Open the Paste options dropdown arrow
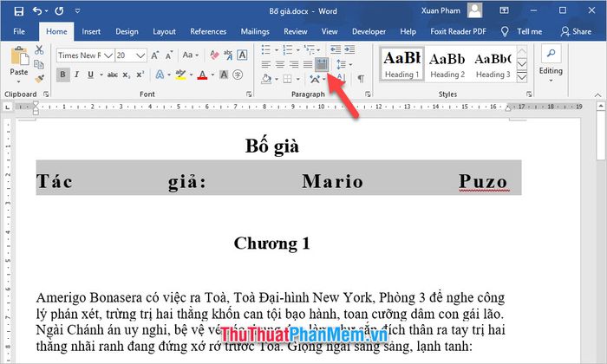 point(18,81)
